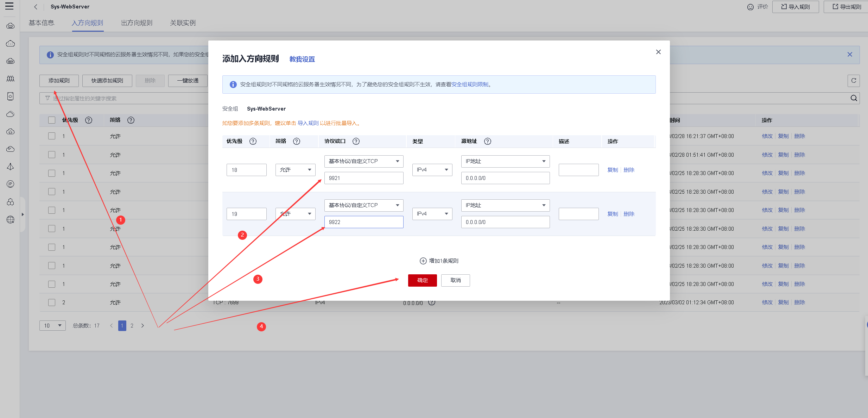Viewport: 868px width, 418px height.
Task: Check the checkbox of priority 2 row
Action: click(52, 302)
